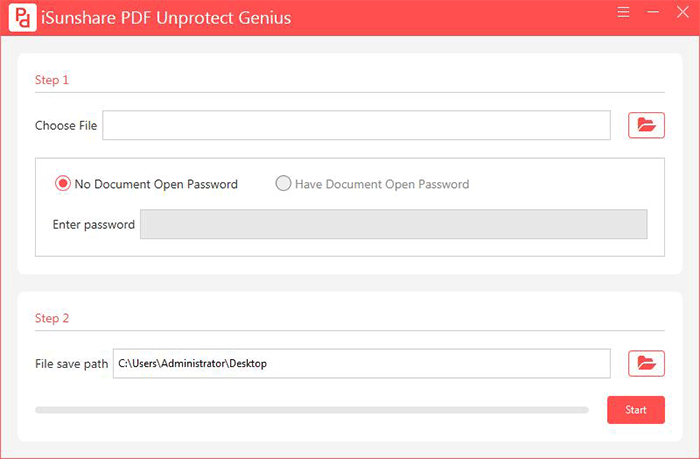Click the Start button
Screen dimensions: 700x459
tap(636, 409)
